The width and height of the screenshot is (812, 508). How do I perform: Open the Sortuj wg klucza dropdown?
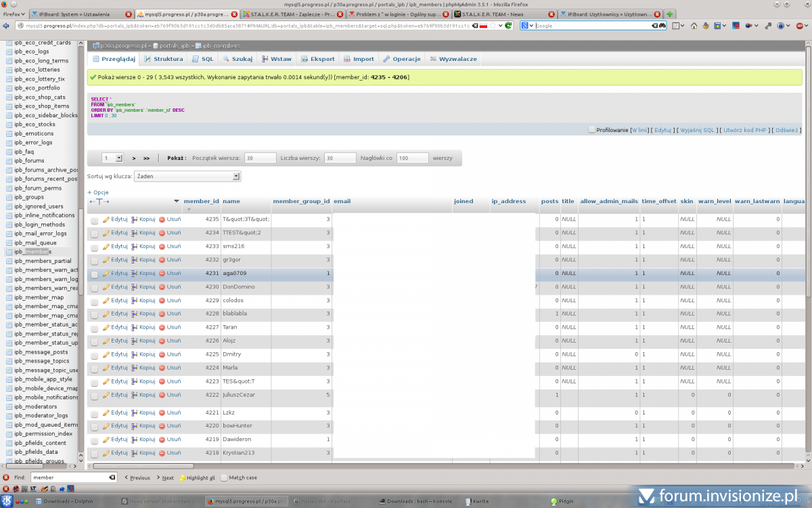pos(188,176)
